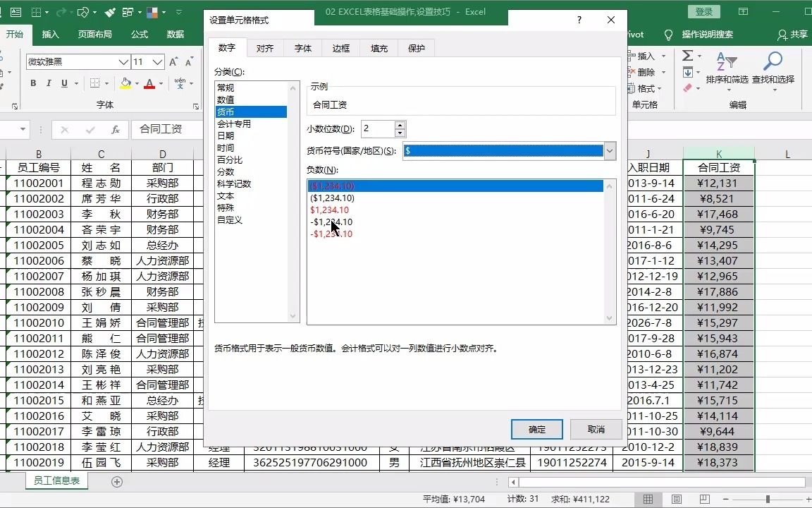Open the 数据 (Data) ribbon tab
Image resolution: width=812 pixels, height=508 pixels.
[176, 34]
